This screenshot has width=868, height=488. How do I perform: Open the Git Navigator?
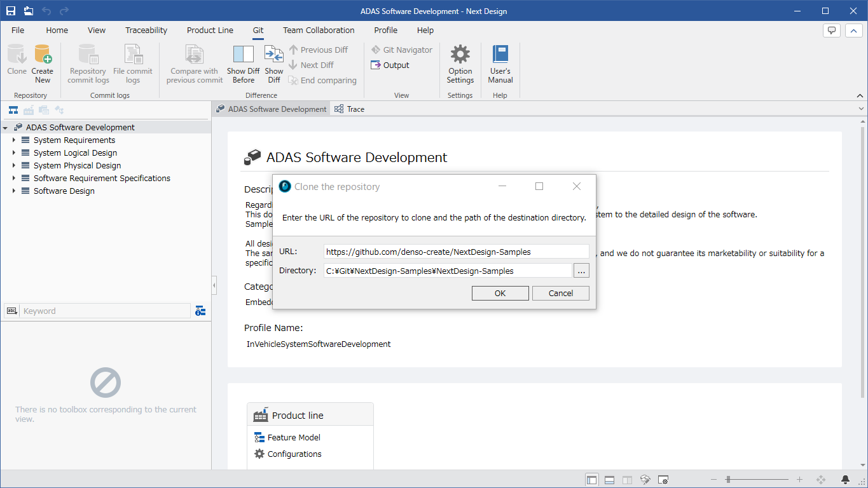tap(402, 50)
